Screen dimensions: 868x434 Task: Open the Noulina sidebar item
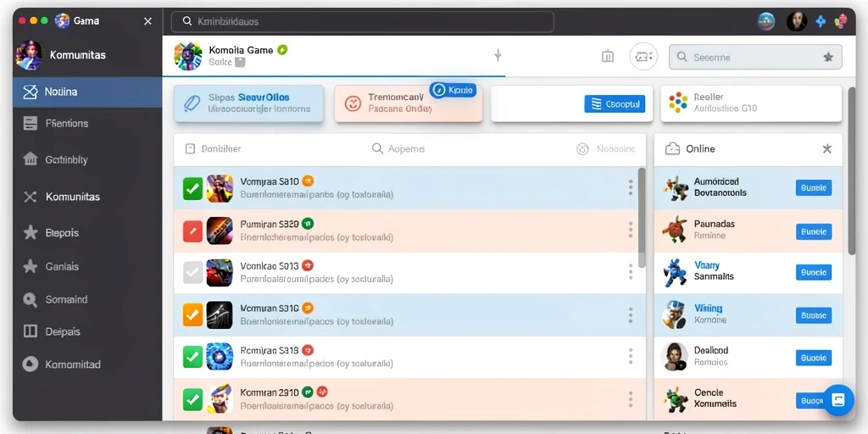click(87, 92)
